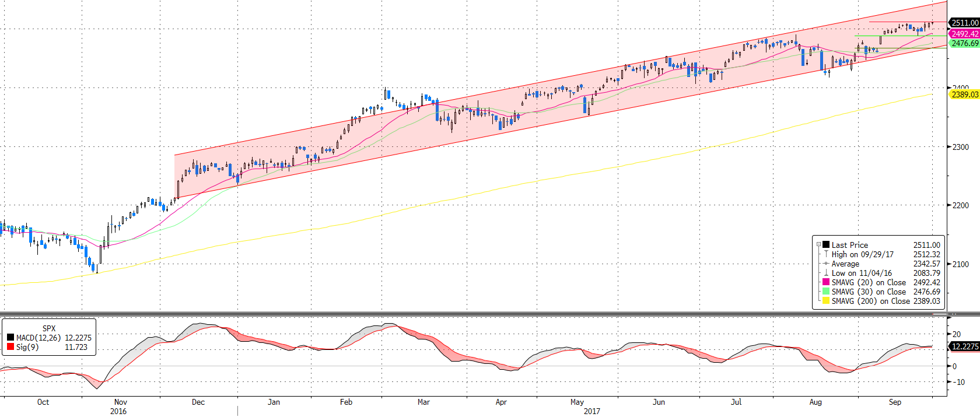980x417 pixels.
Task: Click the Jul label on time axis
Action: 736,402
